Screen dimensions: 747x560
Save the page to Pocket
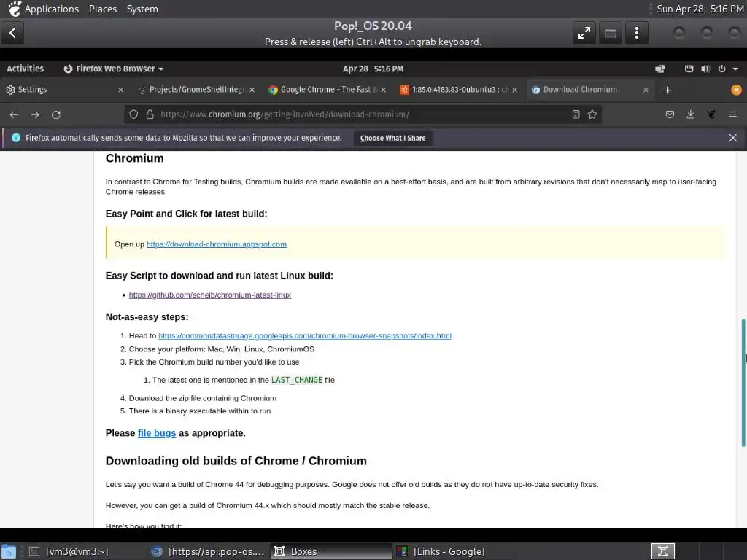pyautogui.click(x=670, y=114)
